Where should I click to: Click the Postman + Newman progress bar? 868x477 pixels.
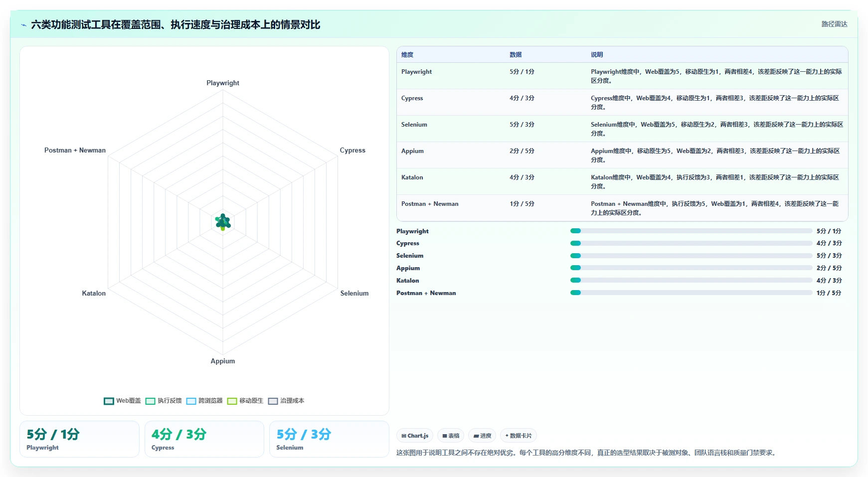tap(691, 293)
